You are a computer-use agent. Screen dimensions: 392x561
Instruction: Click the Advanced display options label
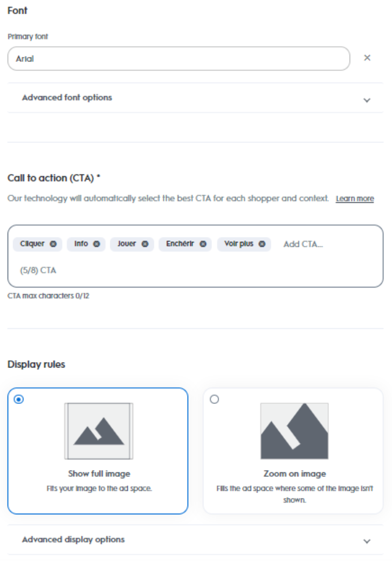73,540
